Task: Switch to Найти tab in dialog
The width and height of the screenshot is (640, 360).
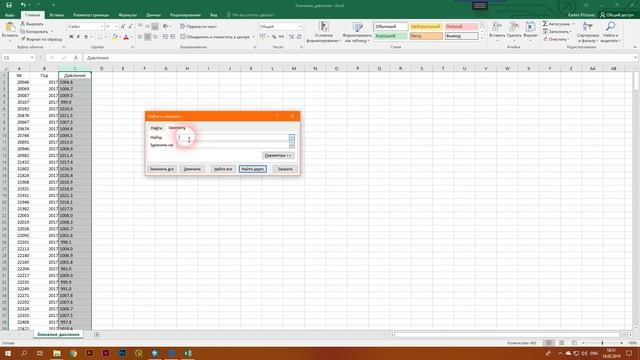Action: 156,128
